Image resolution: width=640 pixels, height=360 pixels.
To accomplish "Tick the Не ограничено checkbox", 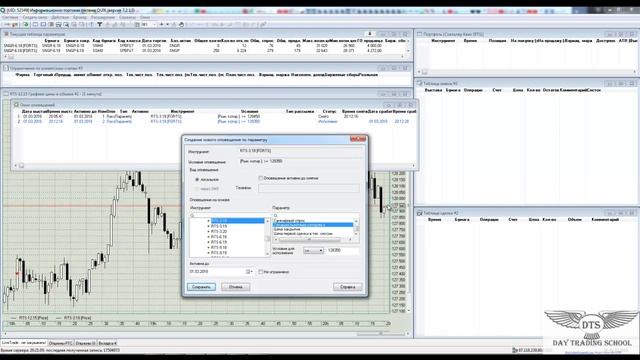I will [260, 272].
